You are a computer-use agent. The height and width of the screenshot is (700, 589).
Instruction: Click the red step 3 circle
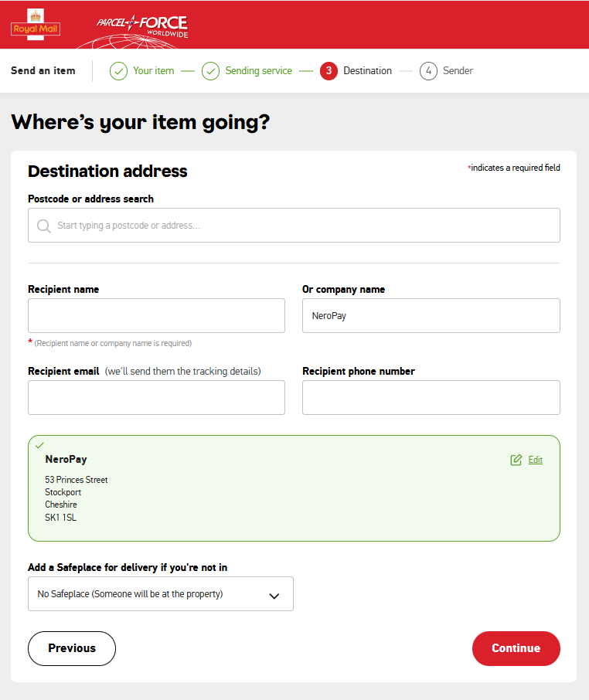click(x=329, y=71)
